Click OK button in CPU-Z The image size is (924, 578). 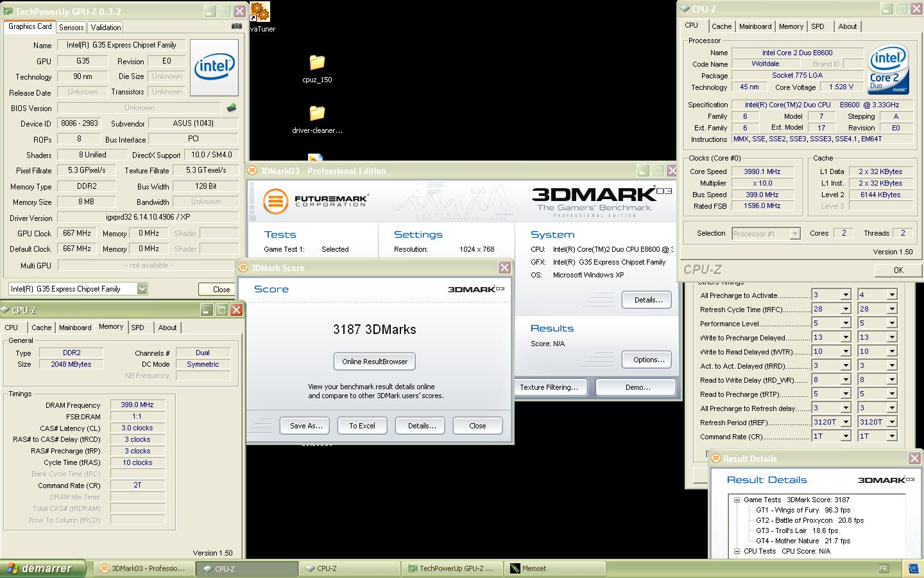pyautogui.click(x=898, y=270)
